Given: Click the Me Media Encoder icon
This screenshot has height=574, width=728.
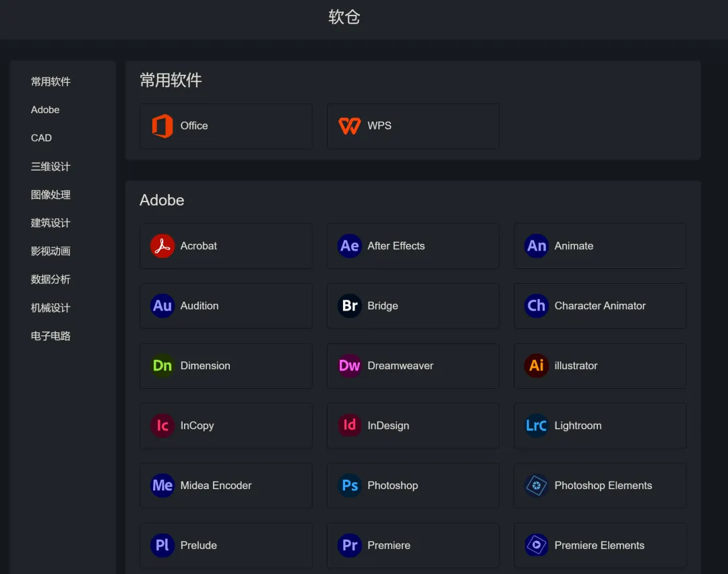Looking at the screenshot, I should click(162, 485).
